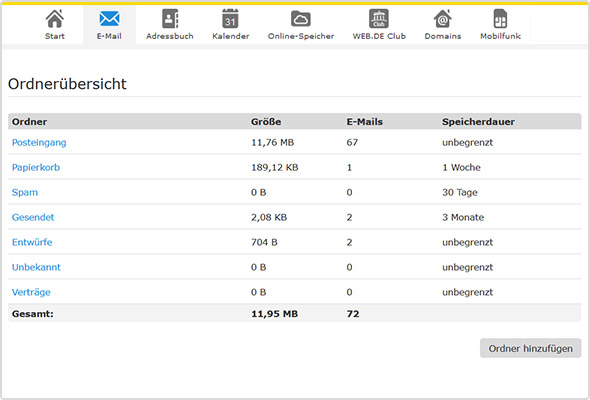Screen dimensions: 590x400
Task: Open the Unbekannt folder link
Action: pyautogui.click(x=36, y=267)
